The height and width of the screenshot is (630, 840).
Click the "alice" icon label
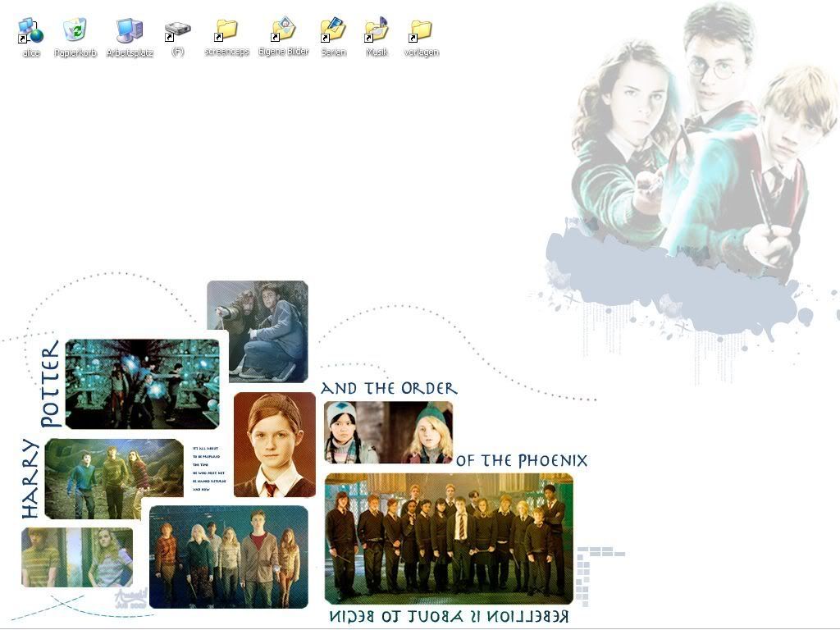click(31, 52)
